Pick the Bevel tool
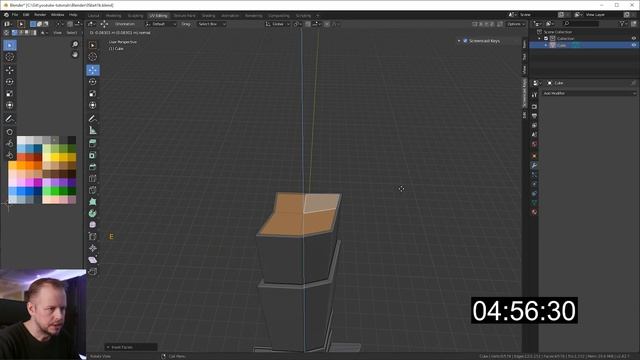Image resolution: width=640 pixels, height=360 pixels. point(93,167)
